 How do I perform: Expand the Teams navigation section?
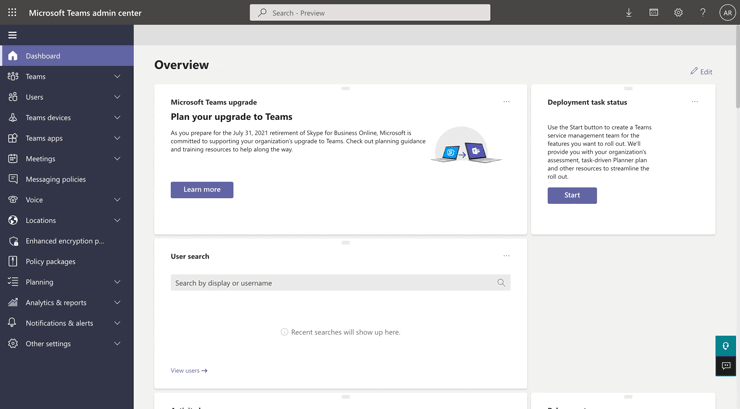click(117, 76)
